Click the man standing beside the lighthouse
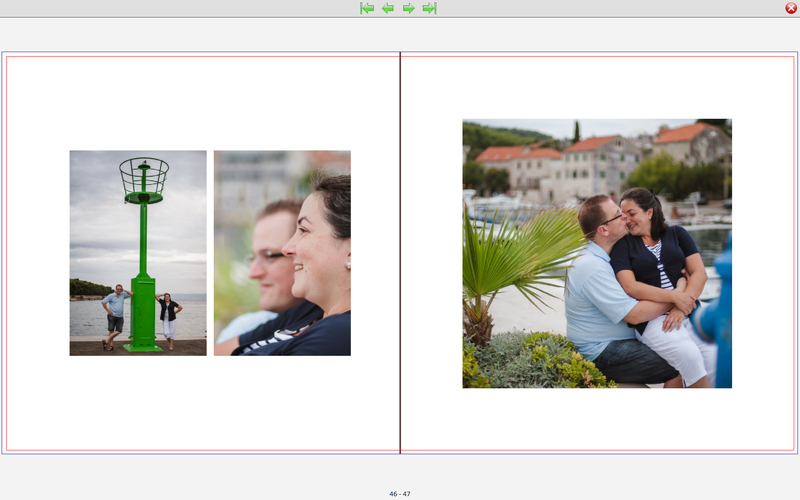 pos(115,315)
